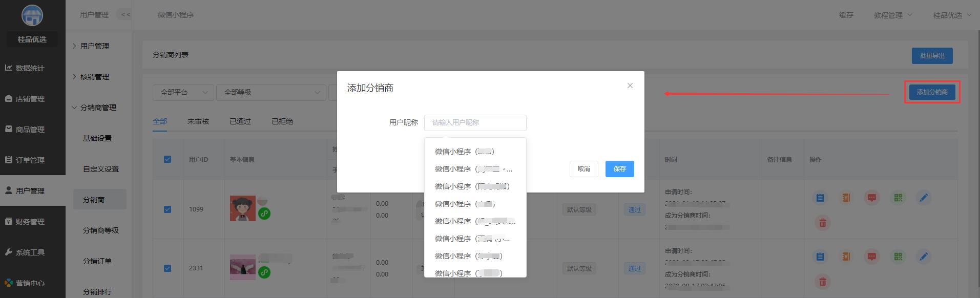Click the 添加分销商 button
Screen dimensions: 980x298
(932, 92)
